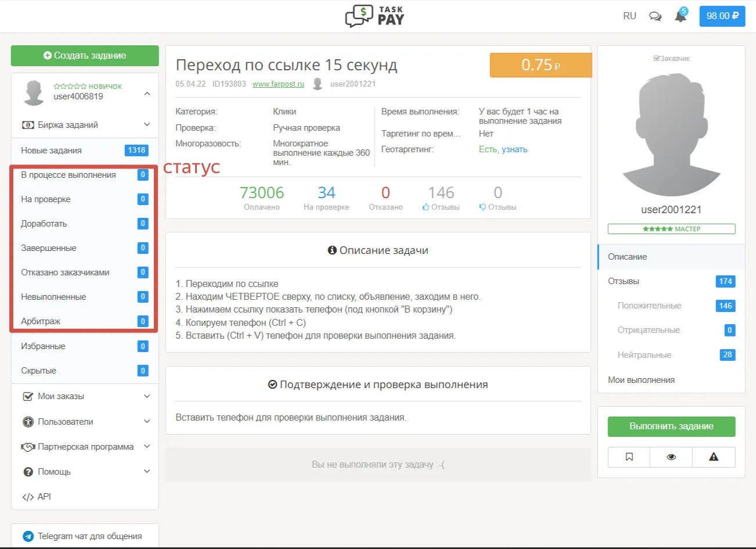Click the узнать geotargeting link
Screen dimensions: 756x549
point(514,149)
